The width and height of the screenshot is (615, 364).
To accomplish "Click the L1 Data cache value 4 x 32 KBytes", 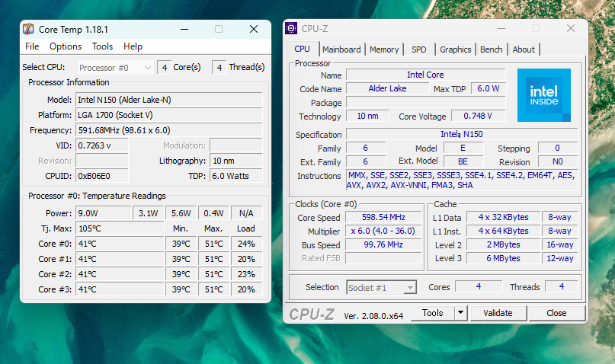I will (503, 217).
